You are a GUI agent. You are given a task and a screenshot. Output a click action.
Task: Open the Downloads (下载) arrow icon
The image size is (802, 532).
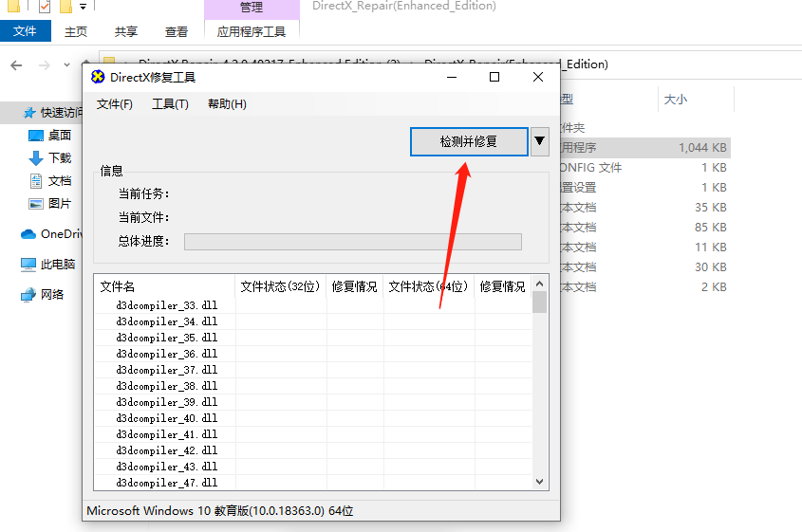pyautogui.click(x=36, y=158)
